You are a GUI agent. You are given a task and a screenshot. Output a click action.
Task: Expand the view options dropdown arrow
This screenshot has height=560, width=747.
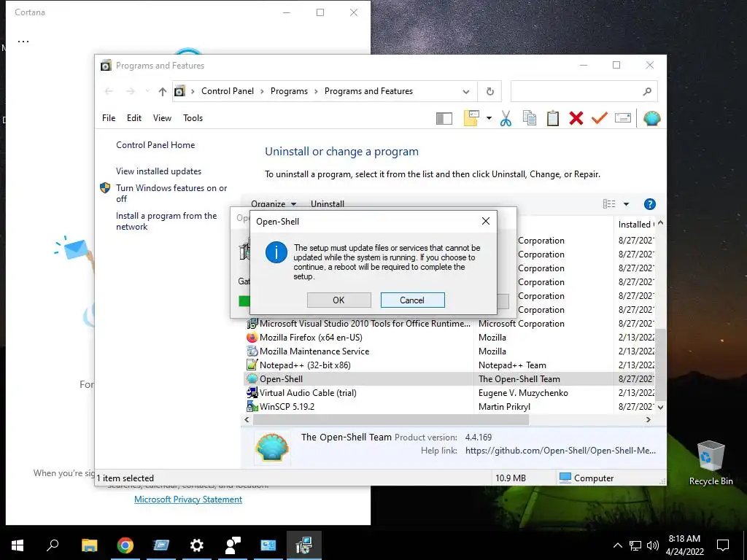626,204
